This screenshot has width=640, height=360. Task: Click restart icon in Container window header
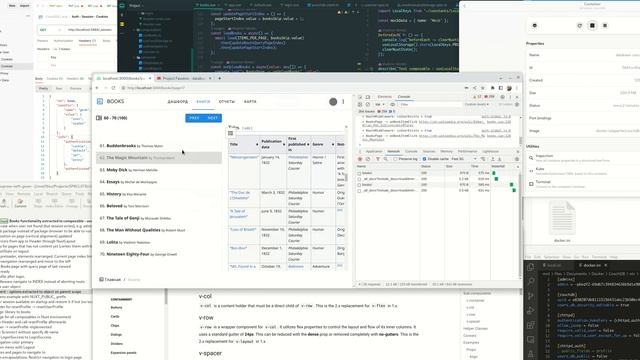(x=580, y=25)
